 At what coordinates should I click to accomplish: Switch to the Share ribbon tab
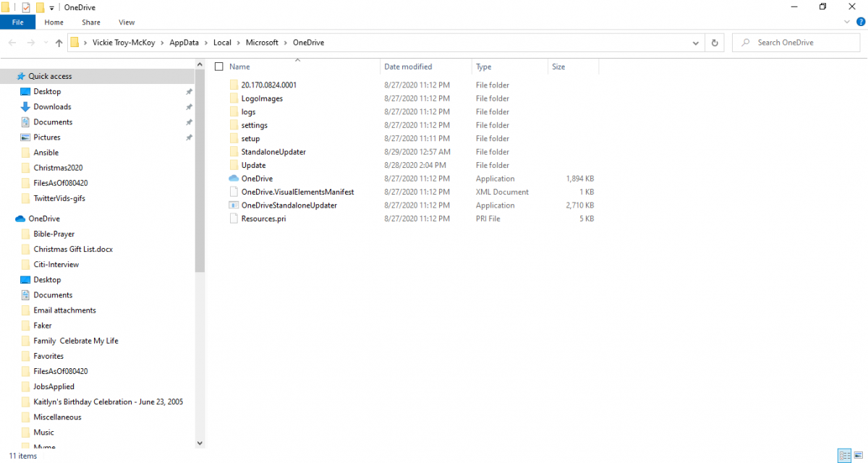(x=91, y=22)
